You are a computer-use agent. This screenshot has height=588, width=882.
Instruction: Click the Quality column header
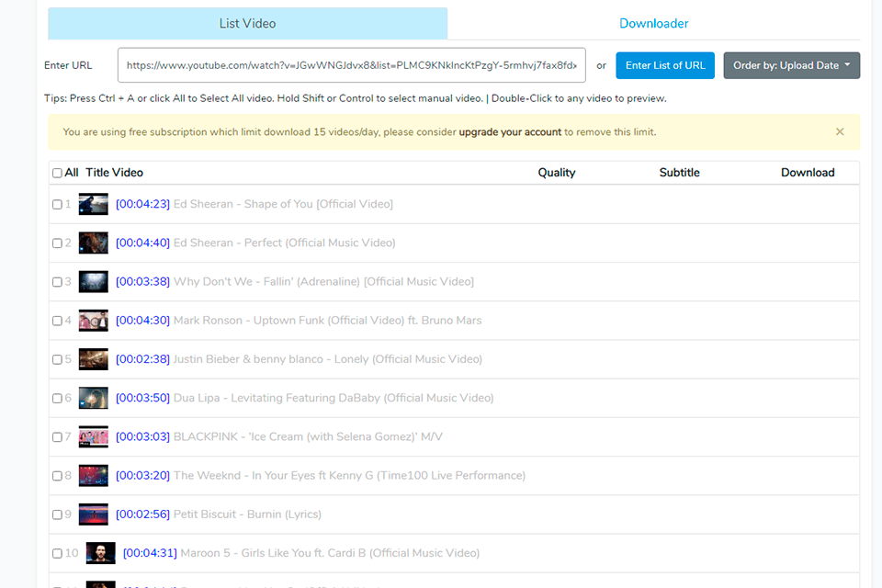(x=557, y=173)
